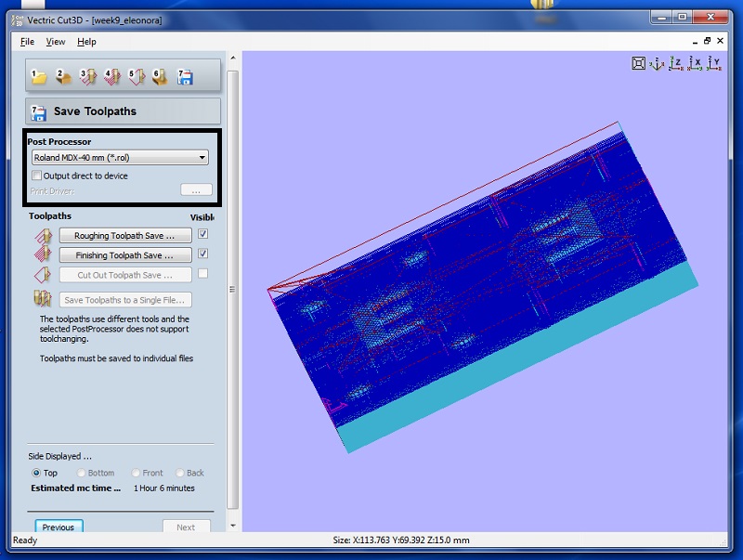The width and height of the screenshot is (743, 560).
Task: Click the combined toolpaths icon beside Single File
Action: pos(43,298)
